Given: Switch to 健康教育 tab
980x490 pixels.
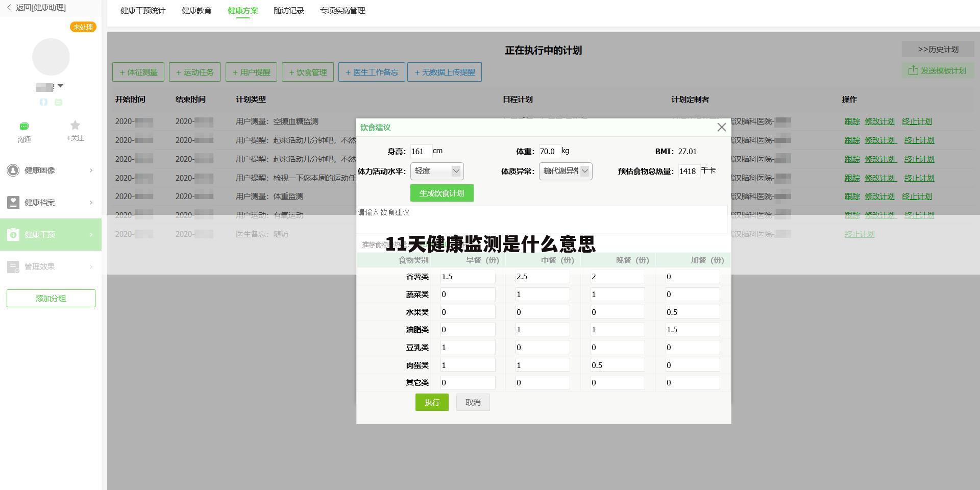Looking at the screenshot, I should click(197, 10).
